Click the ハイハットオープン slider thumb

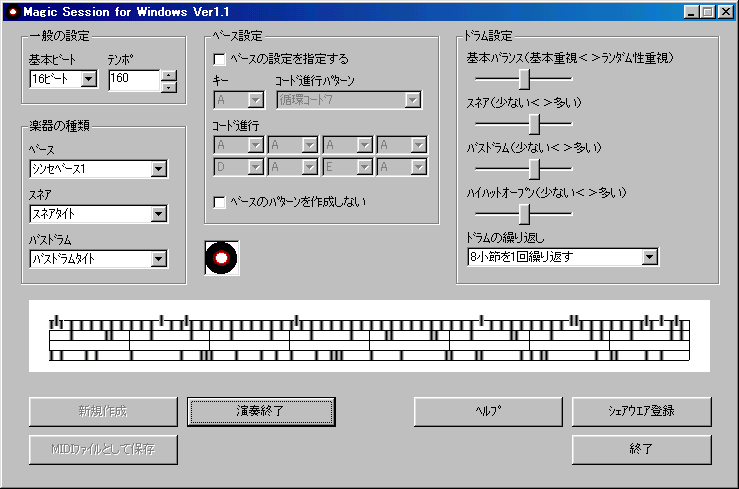(x=524, y=214)
